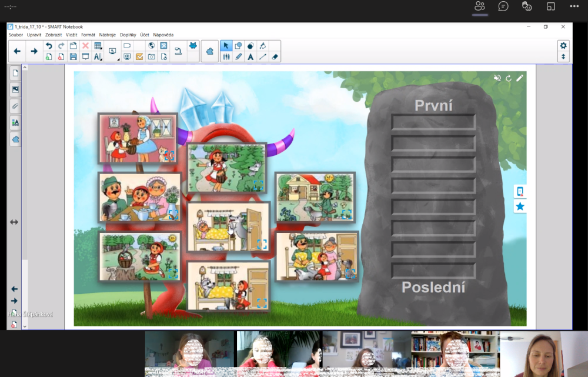Toggle sidebar side with double-arrow icon
This screenshot has height=377, width=588.
tap(14, 222)
